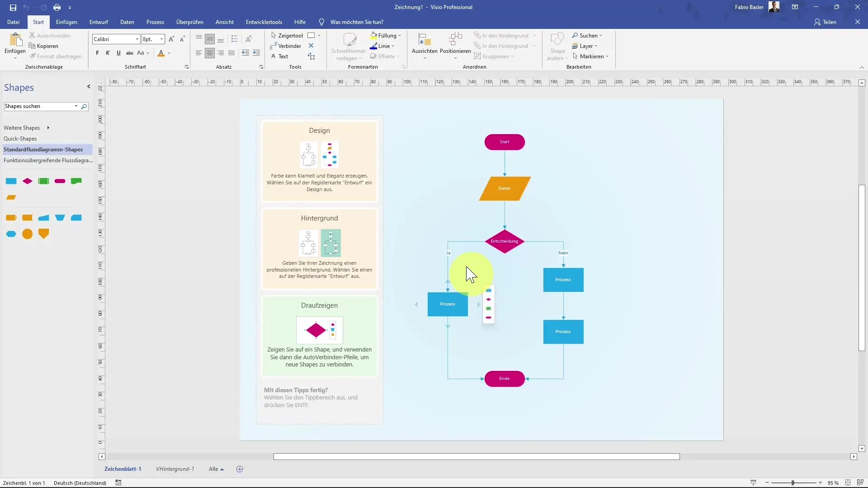Click the font color A swatch
Viewport: 868px width, 488px height.
click(161, 53)
